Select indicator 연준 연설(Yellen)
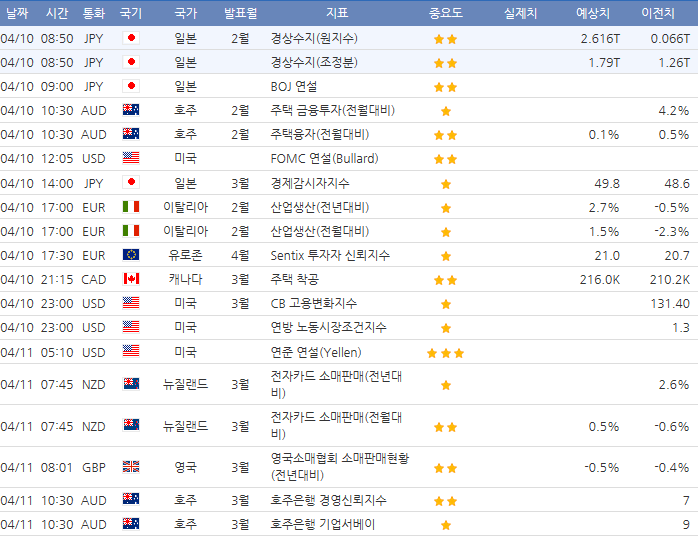The image size is (698, 537). [x=316, y=352]
